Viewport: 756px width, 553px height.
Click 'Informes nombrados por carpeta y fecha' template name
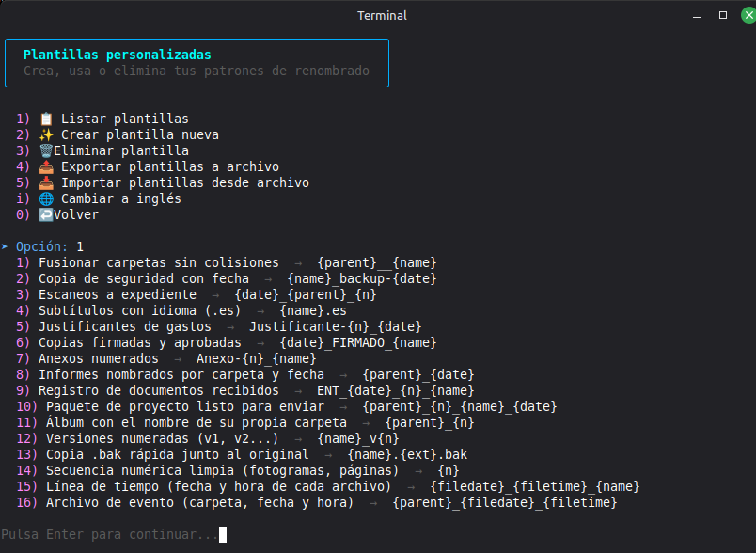click(181, 374)
